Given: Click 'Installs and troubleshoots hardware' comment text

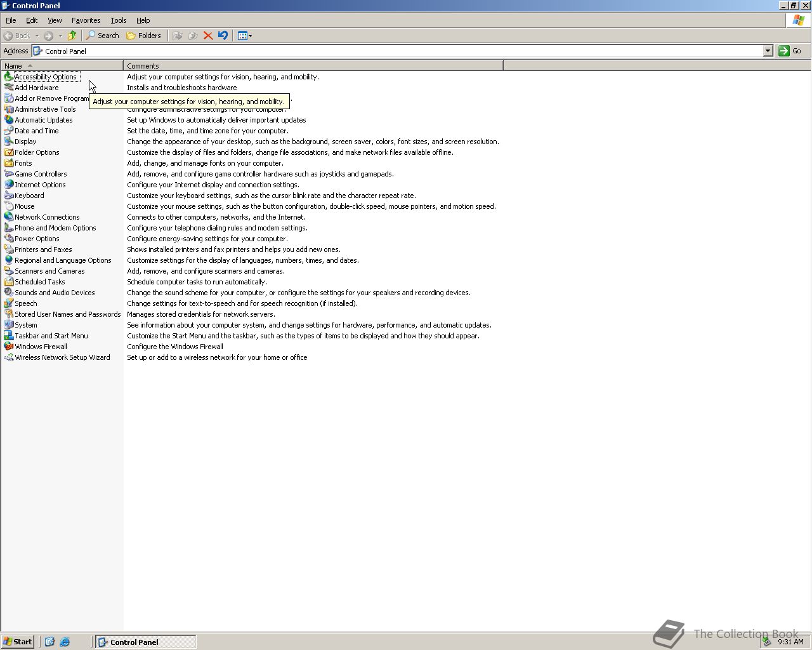Looking at the screenshot, I should coord(182,88).
